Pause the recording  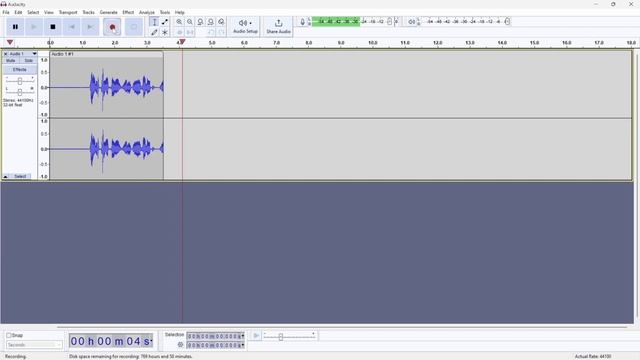(x=15, y=27)
